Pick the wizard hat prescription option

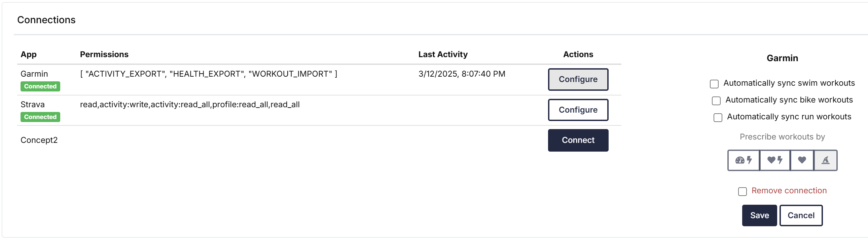point(825,160)
